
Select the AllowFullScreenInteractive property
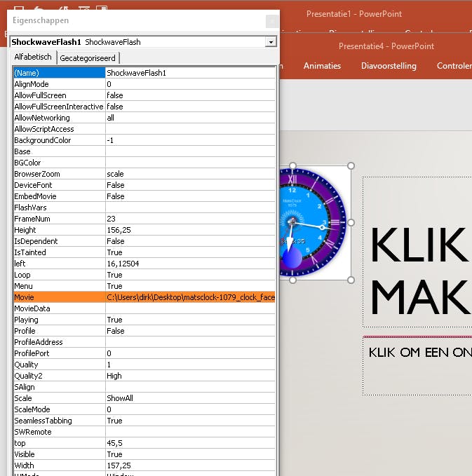click(x=60, y=107)
